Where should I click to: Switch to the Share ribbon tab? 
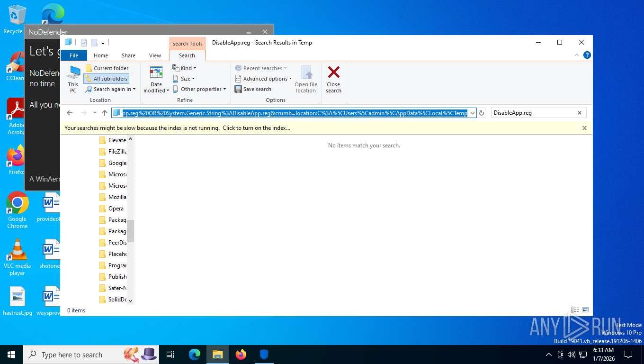pyautogui.click(x=128, y=55)
